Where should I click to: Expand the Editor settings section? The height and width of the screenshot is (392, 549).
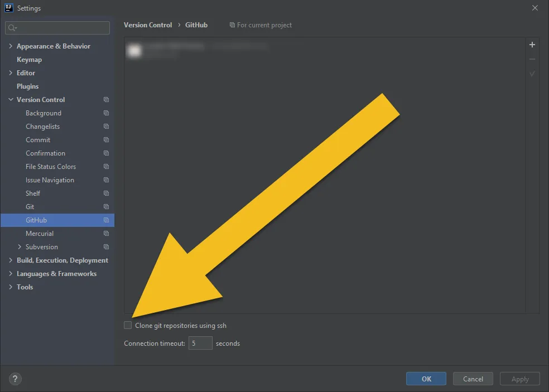point(11,73)
